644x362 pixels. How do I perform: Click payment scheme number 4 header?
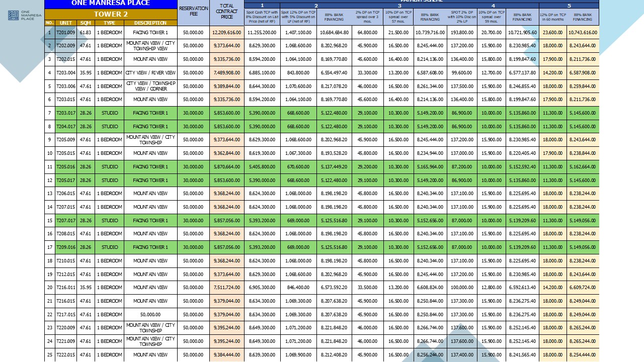(x=493, y=6)
